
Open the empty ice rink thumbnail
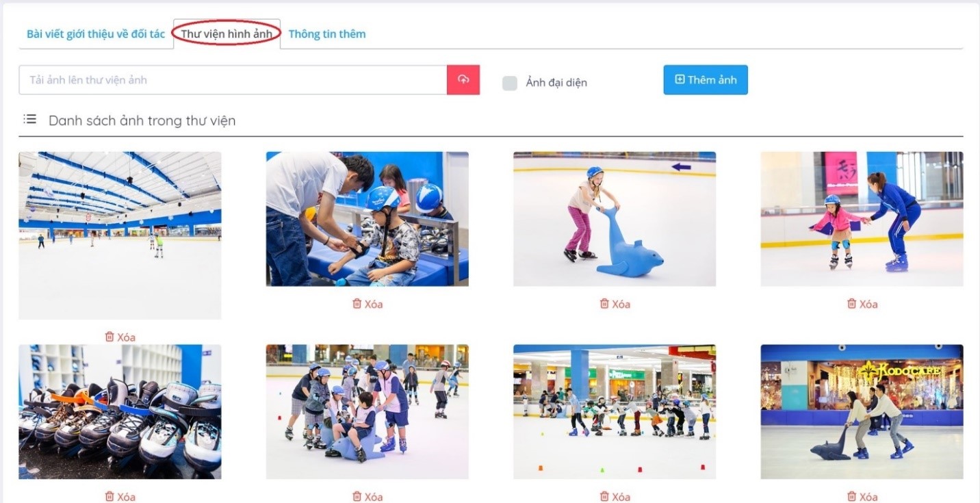pos(120,235)
